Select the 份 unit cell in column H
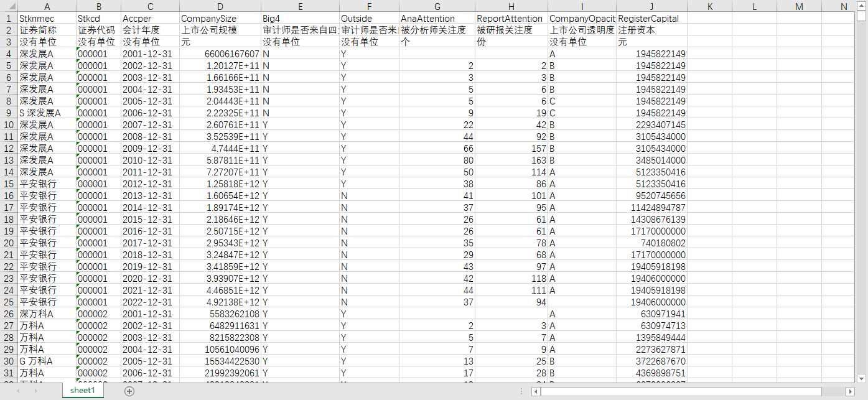 [511, 42]
